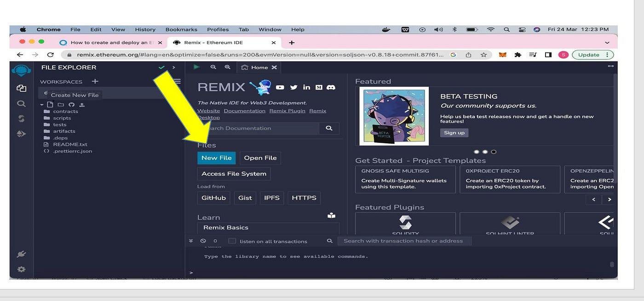Open Remix Twitter icon
644x301 pixels.
click(293, 87)
